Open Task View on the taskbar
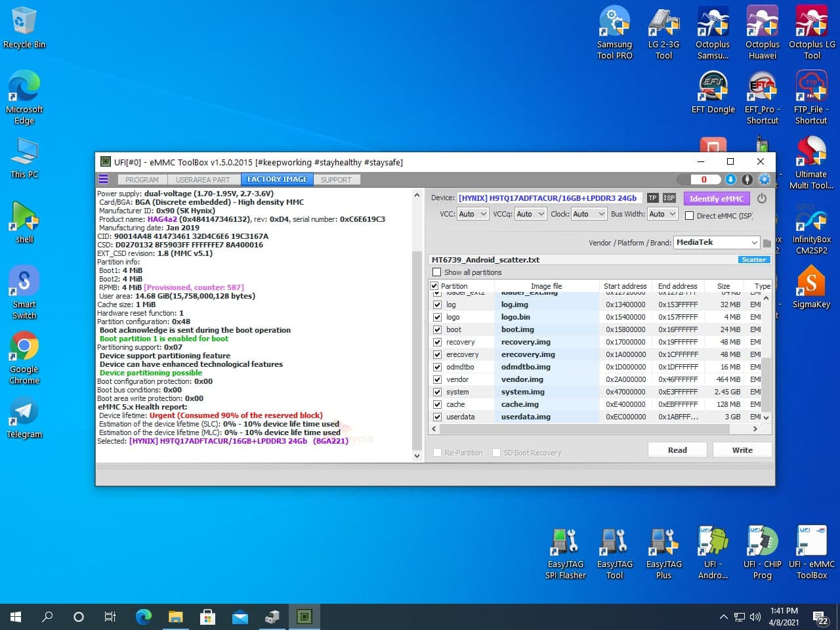This screenshot has height=630, width=840. tap(110, 617)
